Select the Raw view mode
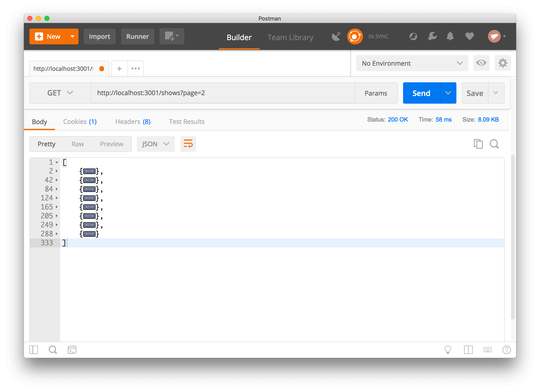Screen dimensions: 540x392 (78, 144)
